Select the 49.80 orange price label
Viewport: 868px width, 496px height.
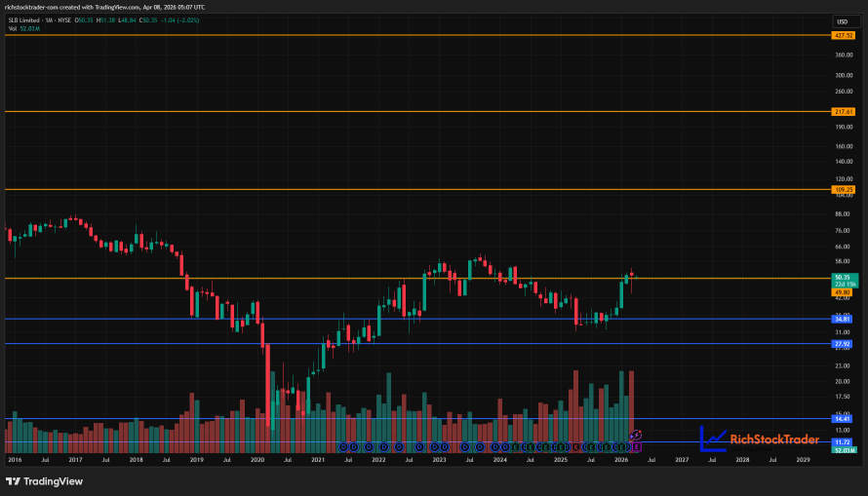tap(842, 292)
